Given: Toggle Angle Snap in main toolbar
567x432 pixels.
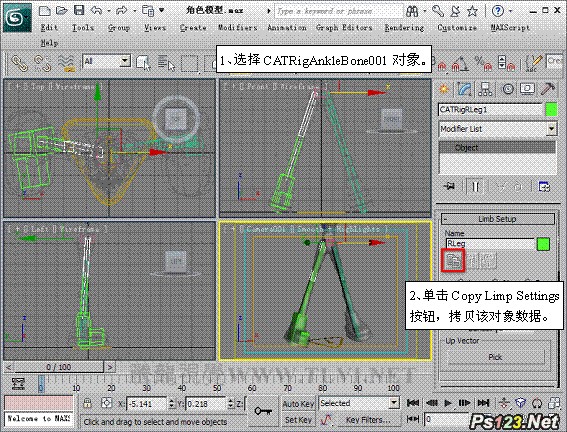Looking at the screenshot, I should pos(460,63).
